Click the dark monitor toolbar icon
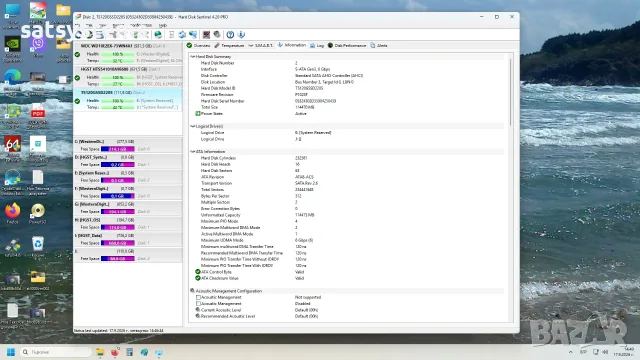Image resolution: width=640 pixels, height=360 pixels. click(x=207, y=35)
